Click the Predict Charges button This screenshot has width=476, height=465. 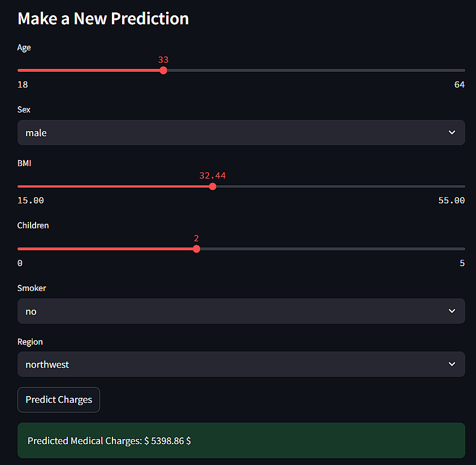click(x=59, y=399)
